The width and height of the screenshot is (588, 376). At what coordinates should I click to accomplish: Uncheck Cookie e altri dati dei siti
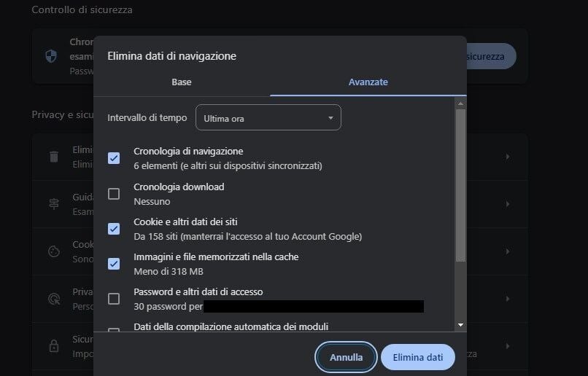click(x=114, y=229)
